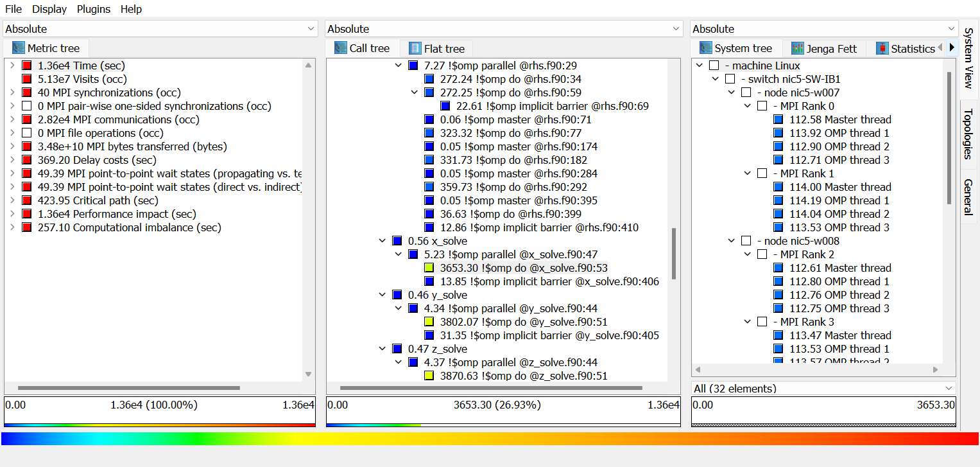This screenshot has height=467, width=980.
Task: Click the Flat tree tab icon
Action: click(x=415, y=49)
